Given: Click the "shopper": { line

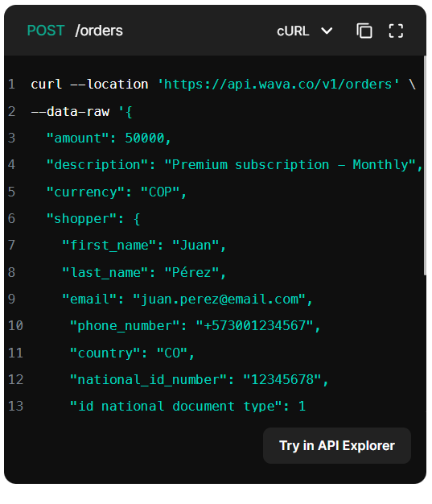Looking at the screenshot, I should click(93, 219).
